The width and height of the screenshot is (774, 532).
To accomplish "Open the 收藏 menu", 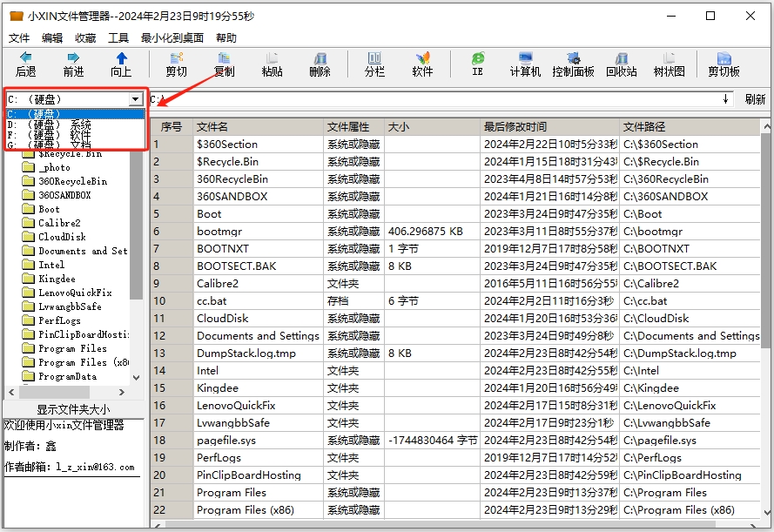I will [85, 38].
